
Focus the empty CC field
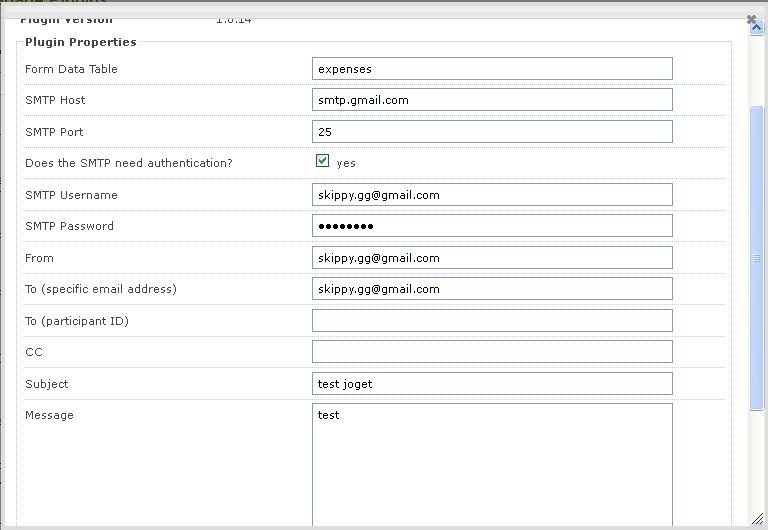coord(492,352)
